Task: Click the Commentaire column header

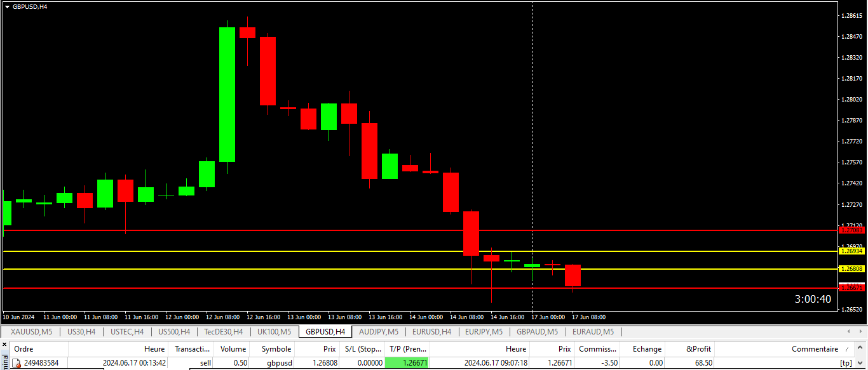Action: click(x=815, y=349)
